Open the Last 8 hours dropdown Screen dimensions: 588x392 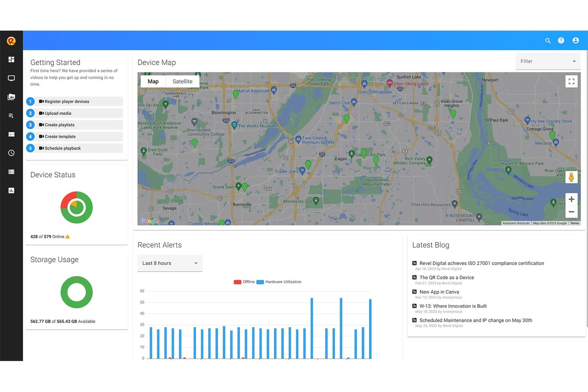[x=170, y=263]
